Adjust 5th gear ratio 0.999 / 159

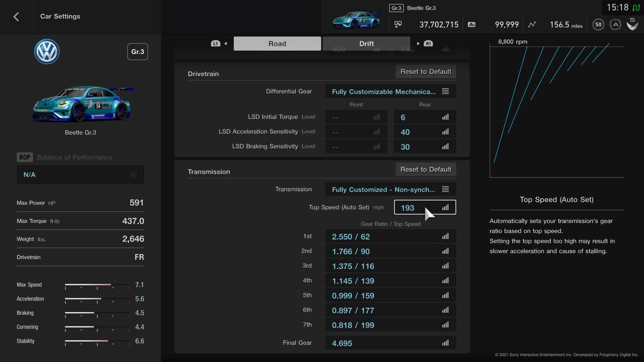[391, 296]
